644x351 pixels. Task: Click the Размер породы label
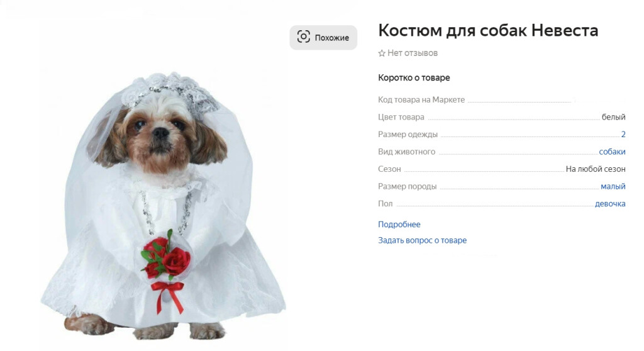point(407,186)
